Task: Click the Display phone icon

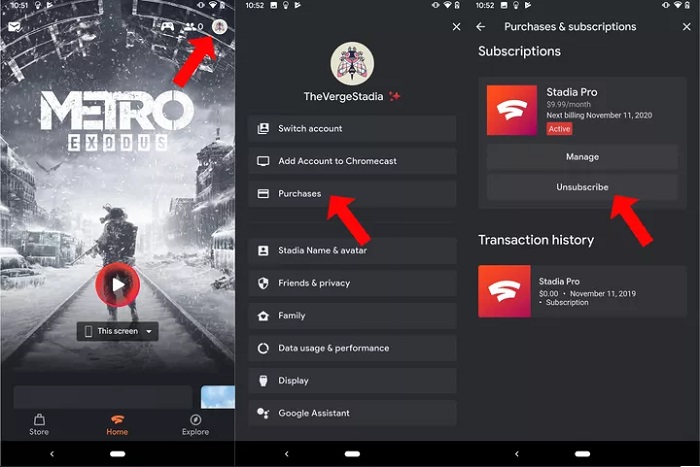Action: point(263,381)
